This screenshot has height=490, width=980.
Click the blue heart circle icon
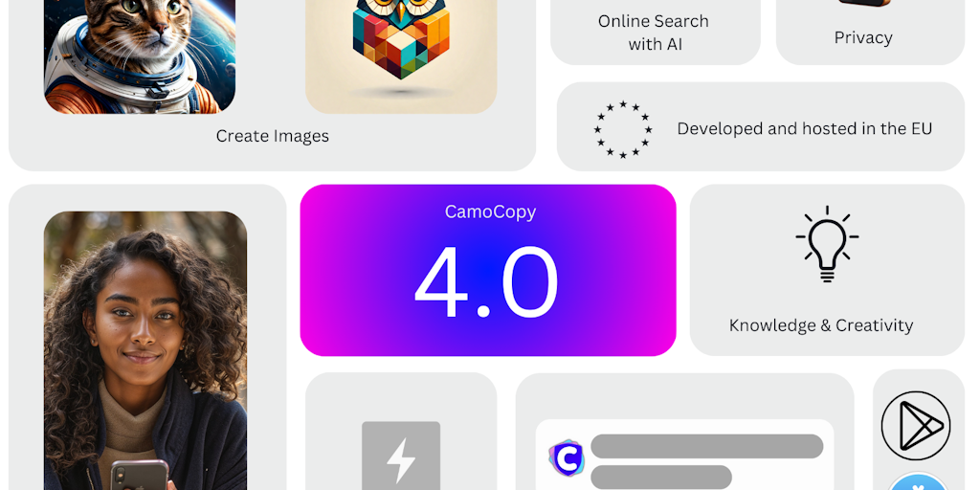point(918,482)
